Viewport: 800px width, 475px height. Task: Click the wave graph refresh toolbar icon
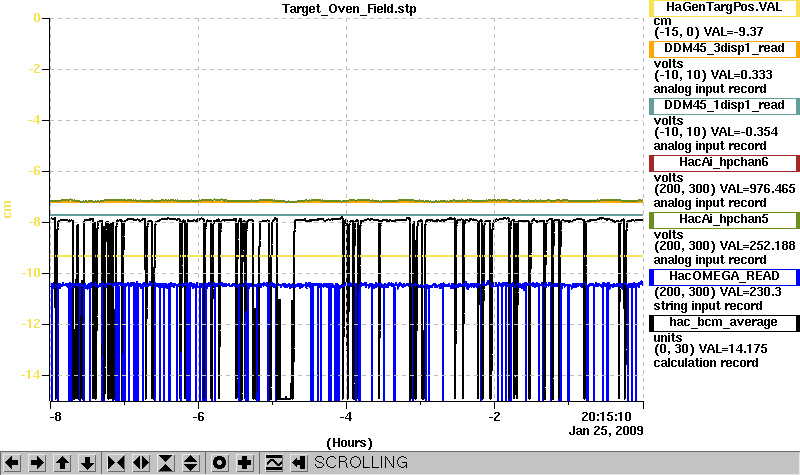point(274,463)
